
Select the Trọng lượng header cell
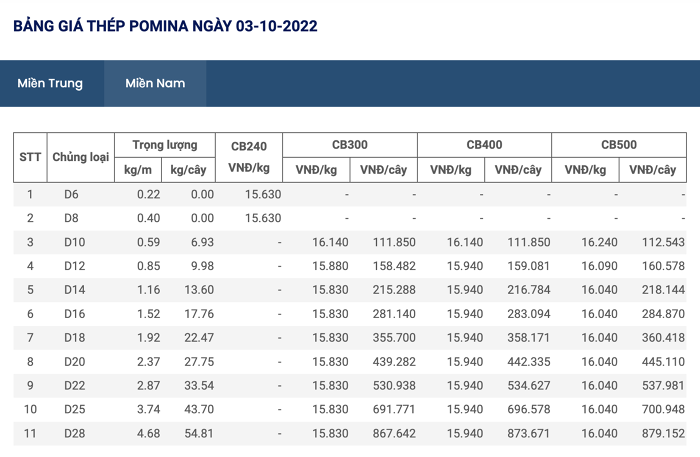[x=165, y=145]
